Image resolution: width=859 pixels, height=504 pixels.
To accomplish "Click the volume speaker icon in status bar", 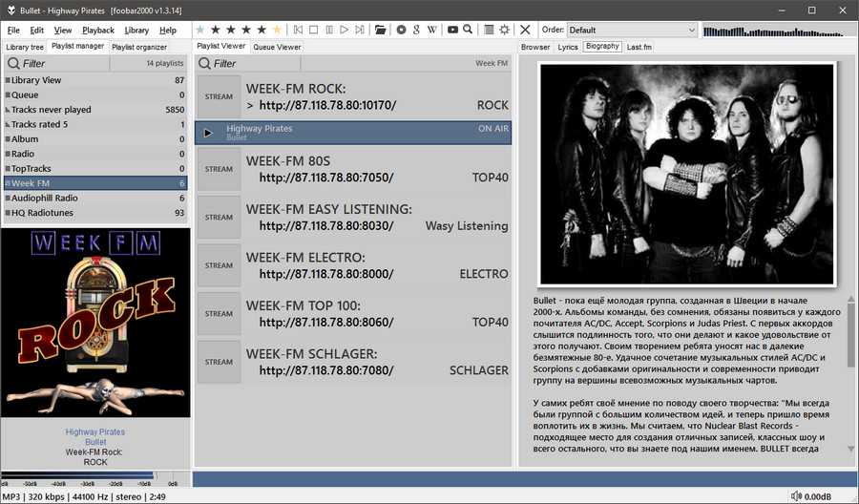I will (x=797, y=496).
